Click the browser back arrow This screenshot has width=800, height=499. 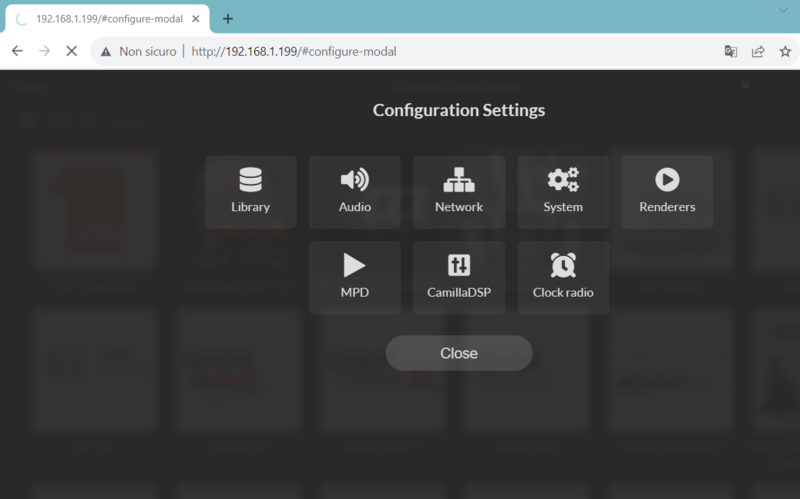(x=17, y=51)
